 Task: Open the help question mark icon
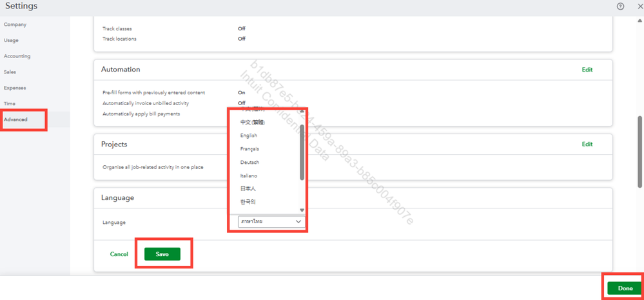pyautogui.click(x=621, y=6)
